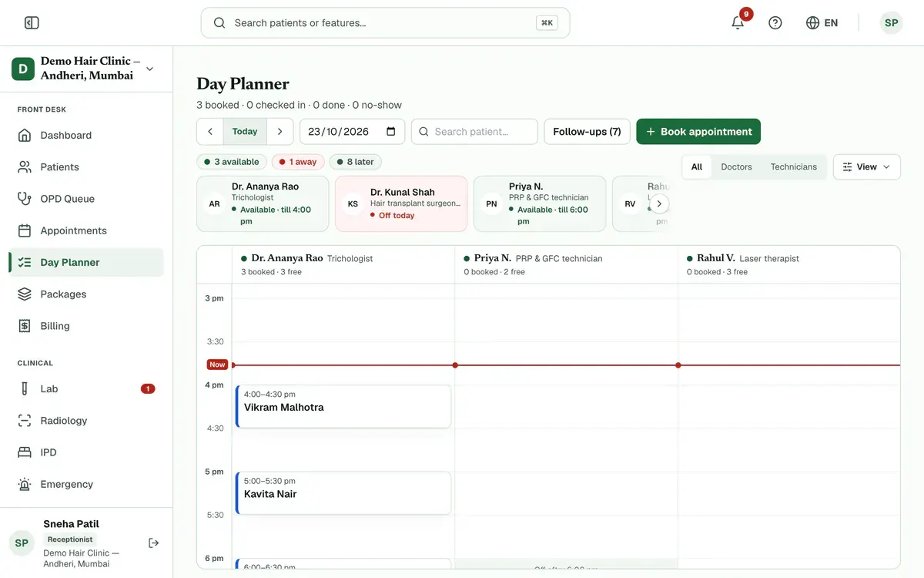924x578 pixels.
Task: Open Kavita Nair 5:00–5:30 pm appointment
Action: click(343, 493)
